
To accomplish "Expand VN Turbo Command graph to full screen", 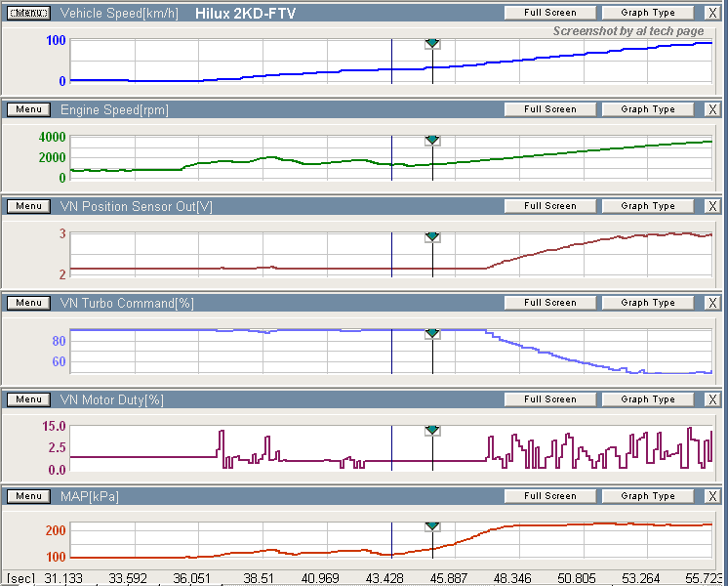I will click(x=549, y=303).
